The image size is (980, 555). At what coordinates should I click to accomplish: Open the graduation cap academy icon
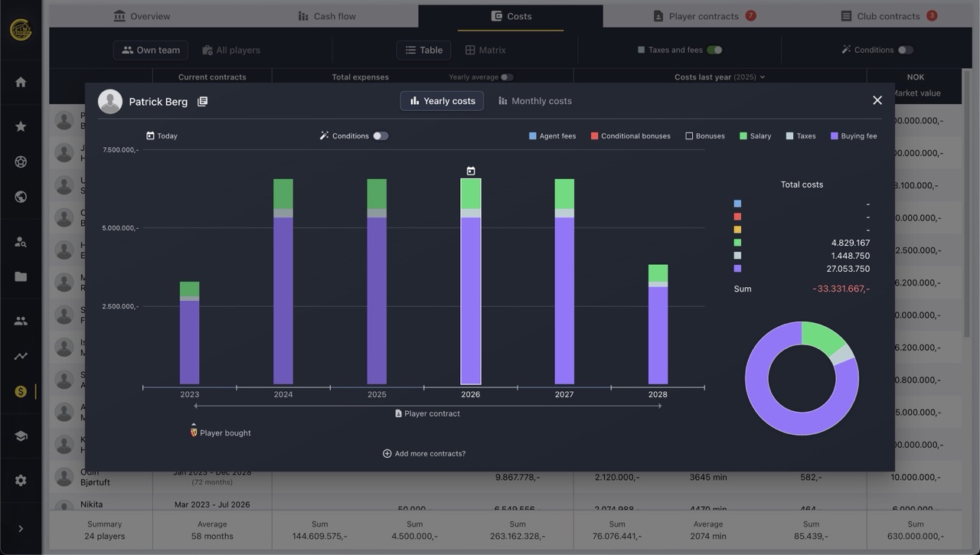coord(21,436)
